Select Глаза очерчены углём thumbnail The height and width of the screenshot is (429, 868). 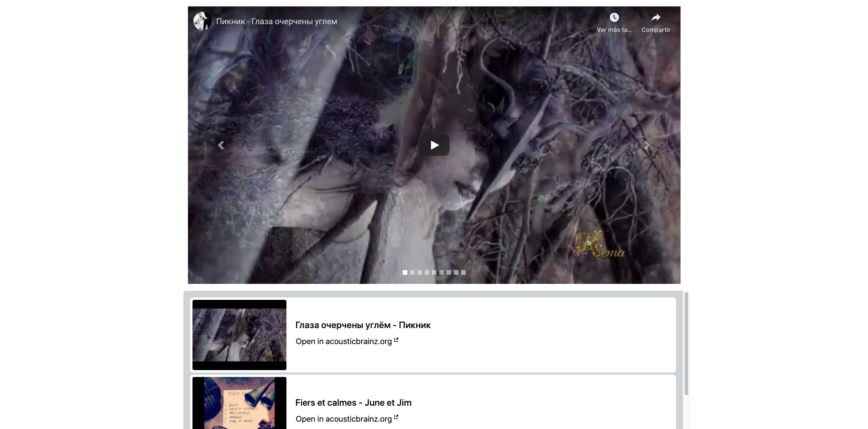[239, 335]
